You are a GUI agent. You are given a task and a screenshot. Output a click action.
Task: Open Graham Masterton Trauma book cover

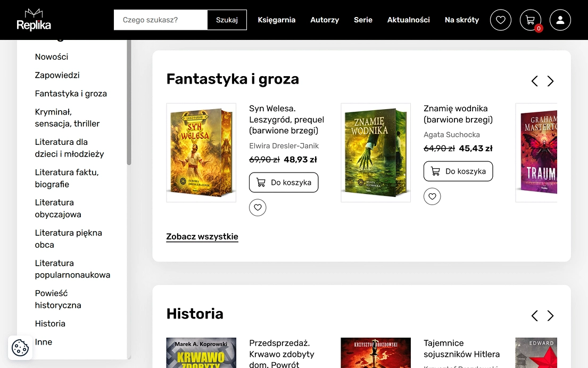pyautogui.click(x=536, y=153)
